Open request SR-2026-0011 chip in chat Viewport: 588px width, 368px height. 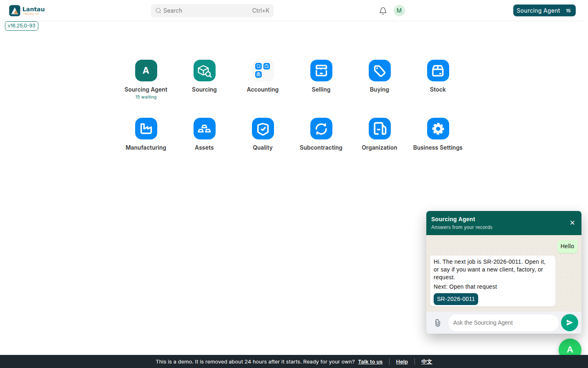pyautogui.click(x=456, y=299)
